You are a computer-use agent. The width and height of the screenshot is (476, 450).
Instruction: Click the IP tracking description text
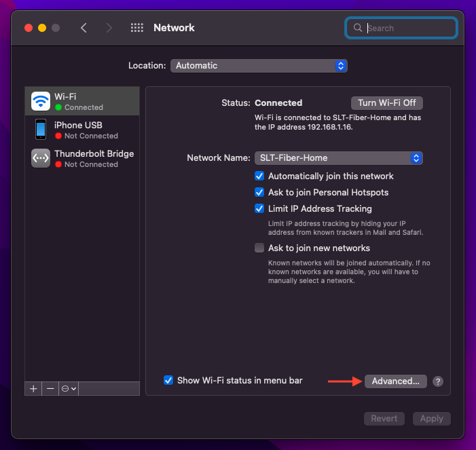click(x=345, y=228)
